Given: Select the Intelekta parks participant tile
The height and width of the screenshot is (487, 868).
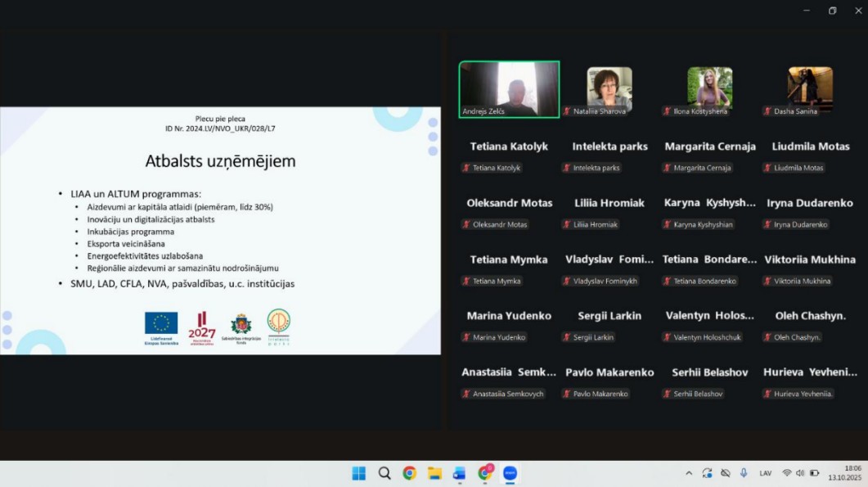Looking at the screenshot, I should point(609,156).
